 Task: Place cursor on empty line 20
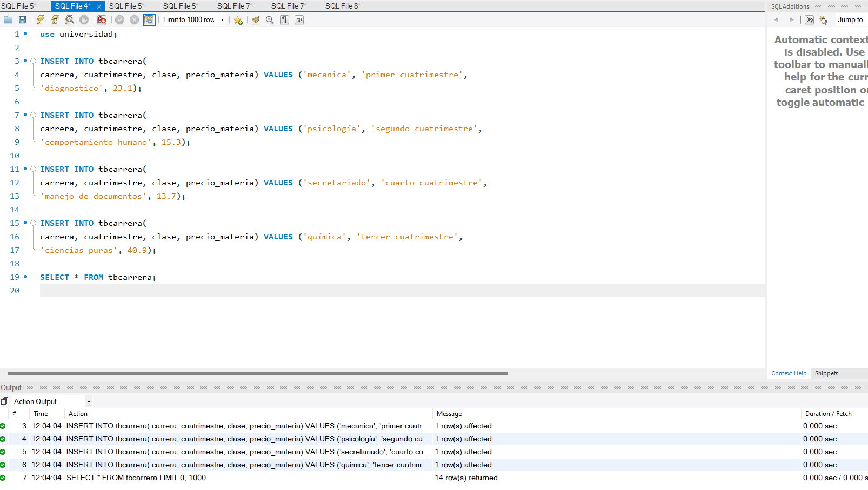coord(402,291)
